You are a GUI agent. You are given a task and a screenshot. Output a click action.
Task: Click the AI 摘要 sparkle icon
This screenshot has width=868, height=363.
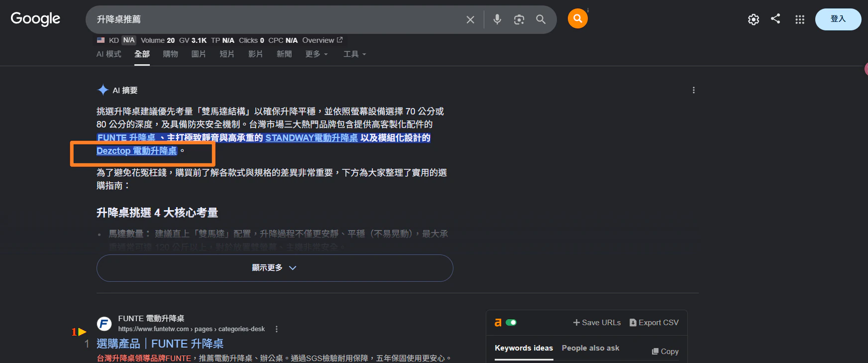(x=103, y=90)
